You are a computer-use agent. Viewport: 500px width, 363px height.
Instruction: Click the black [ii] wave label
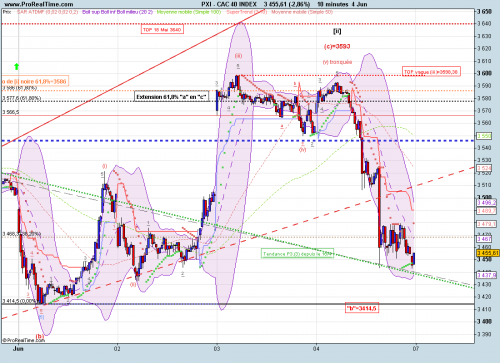[x=337, y=31]
